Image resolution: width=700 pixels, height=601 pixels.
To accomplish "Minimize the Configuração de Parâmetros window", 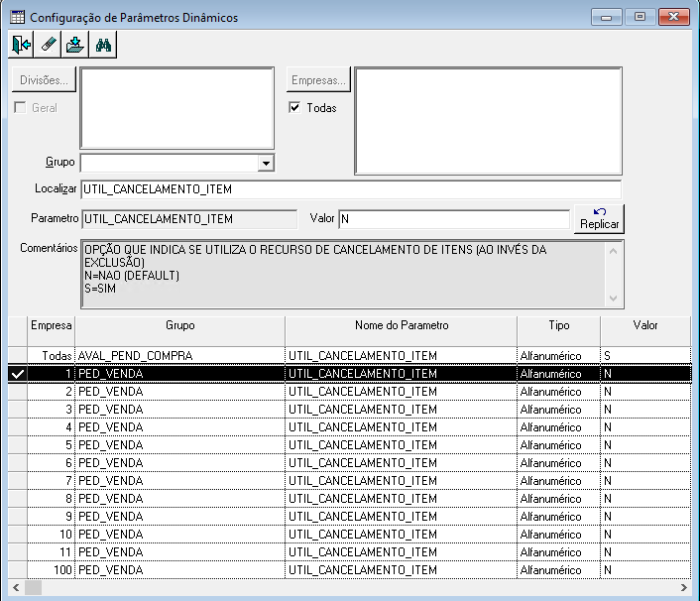I will 606,17.
